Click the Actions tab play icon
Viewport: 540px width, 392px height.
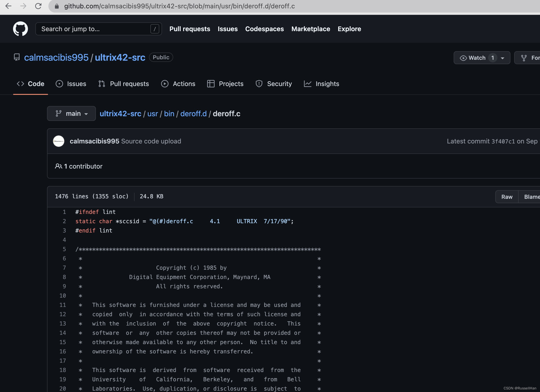point(165,84)
